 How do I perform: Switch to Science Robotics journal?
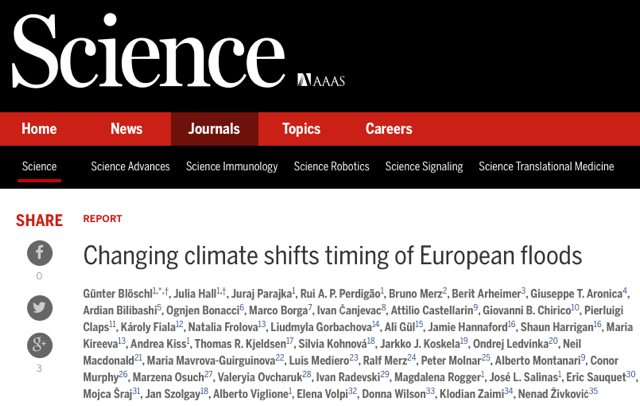coord(331,167)
